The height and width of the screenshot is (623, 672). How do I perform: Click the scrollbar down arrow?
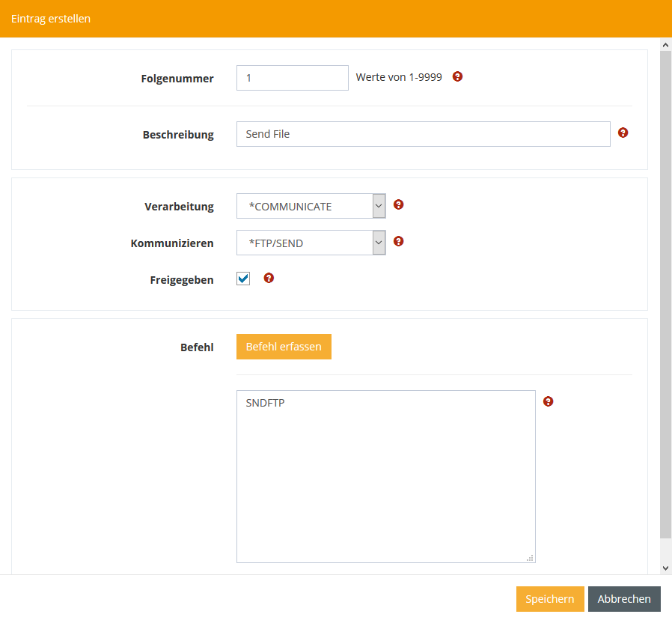click(665, 568)
